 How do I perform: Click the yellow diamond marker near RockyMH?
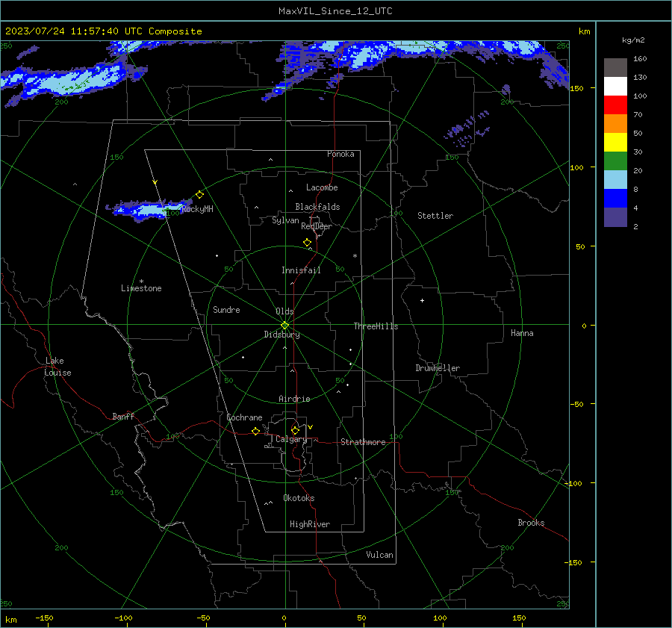point(199,195)
